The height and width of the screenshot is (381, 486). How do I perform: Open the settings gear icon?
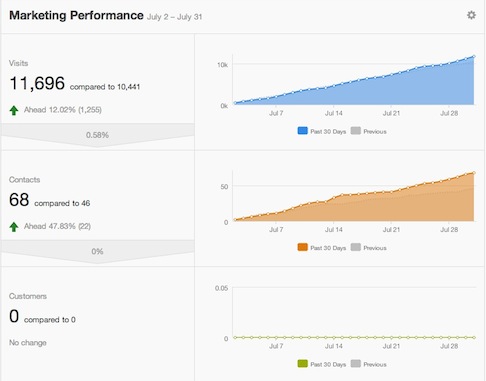tap(471, 15)
